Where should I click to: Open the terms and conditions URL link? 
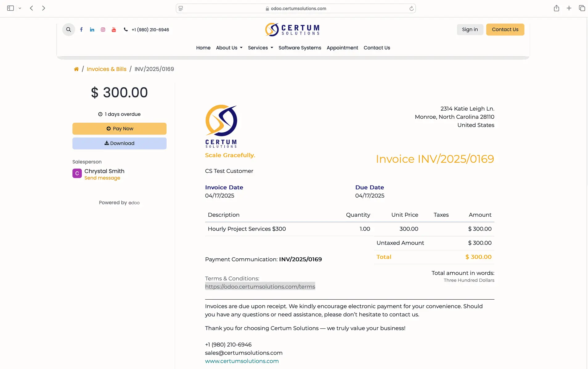click(260, 287)
